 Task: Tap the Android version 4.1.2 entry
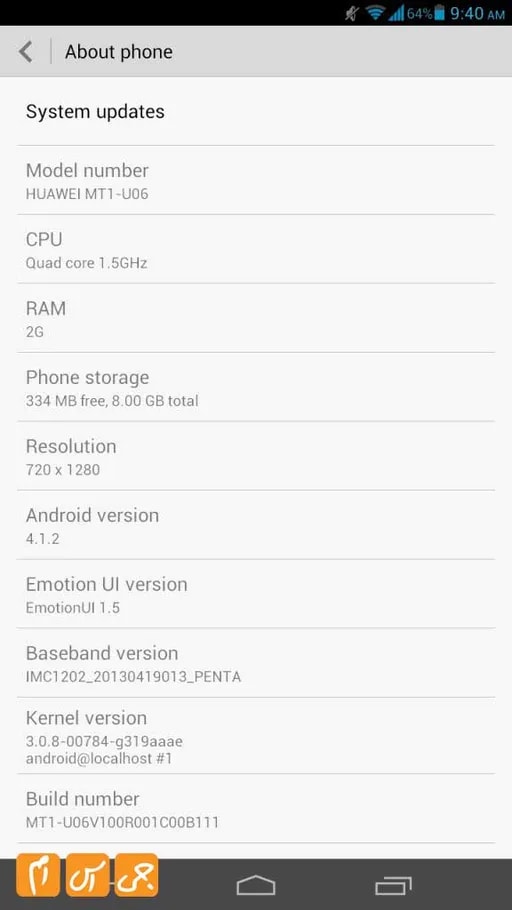[256, 525]
